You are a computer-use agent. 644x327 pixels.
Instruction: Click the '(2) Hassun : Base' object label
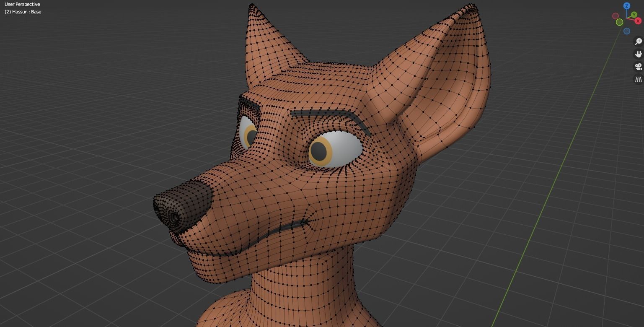[23, 12]
